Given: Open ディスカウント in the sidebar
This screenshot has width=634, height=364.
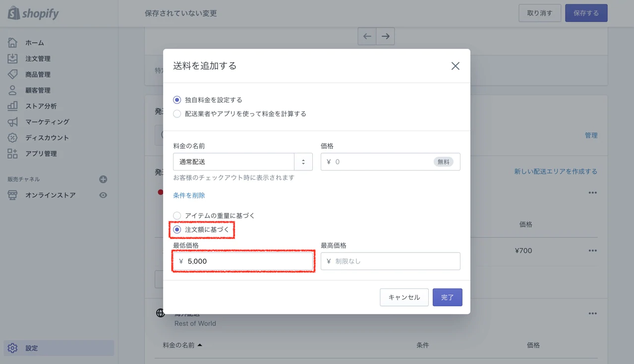Looking at the screenshot, I should click(47, 138).
